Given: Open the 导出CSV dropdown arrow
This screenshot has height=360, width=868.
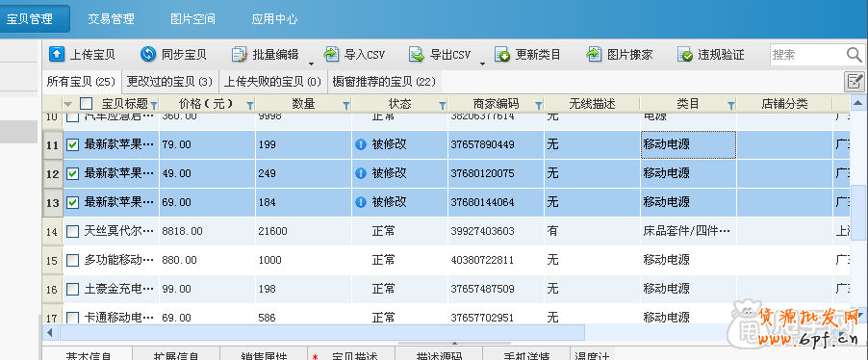Looking at the screenshot, I should tap(482, 64).
